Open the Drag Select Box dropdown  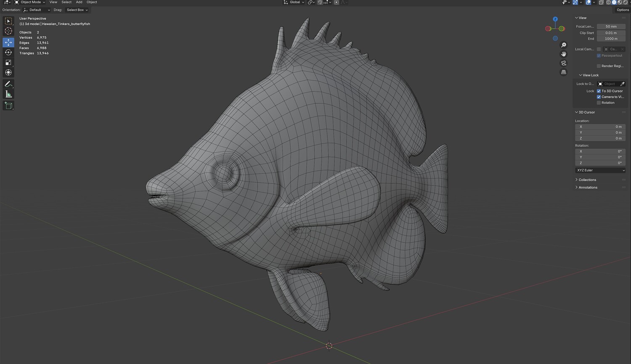(x=77, y=10)
